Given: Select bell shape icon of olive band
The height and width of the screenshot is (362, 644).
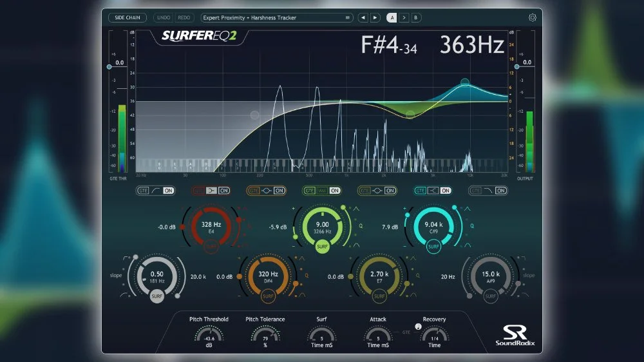Looking at the screenshot, I should (377, 191).
